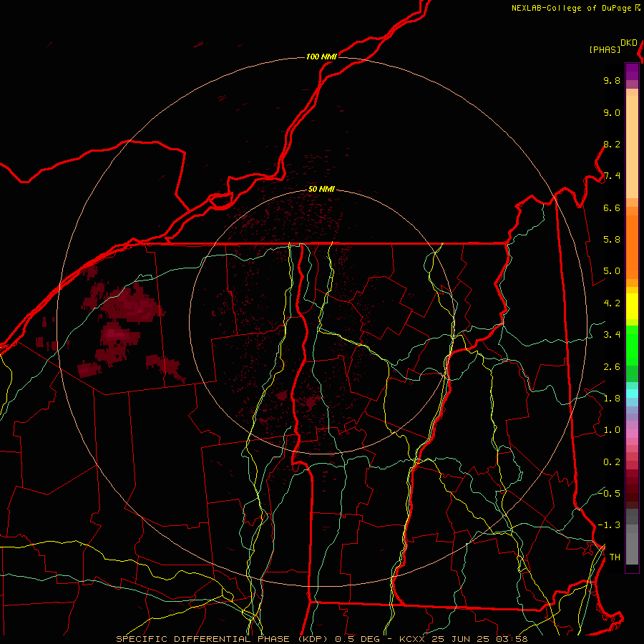This screenshot has height=644, width=644.
Task: Click the 4.2 scale value
Action: point(612,303)
